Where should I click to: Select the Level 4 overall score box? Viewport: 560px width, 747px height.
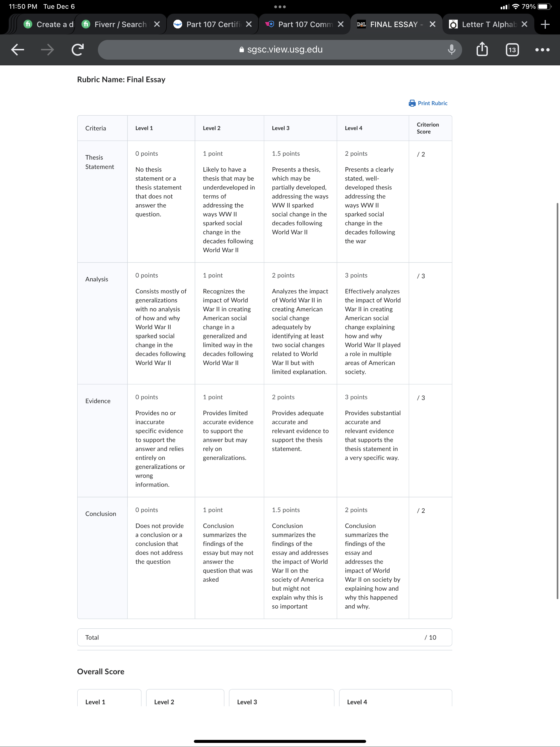[395, 698]
